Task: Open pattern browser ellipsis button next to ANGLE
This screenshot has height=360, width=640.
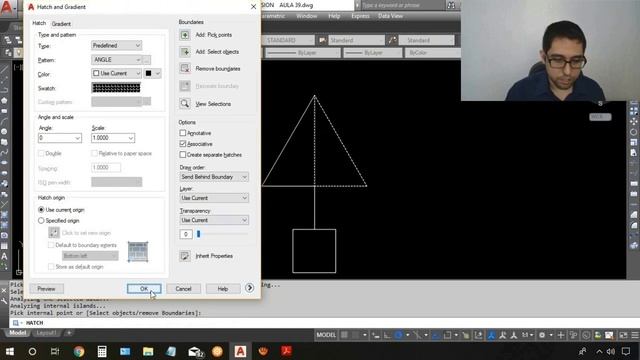Action: click(x=147, y=60)
